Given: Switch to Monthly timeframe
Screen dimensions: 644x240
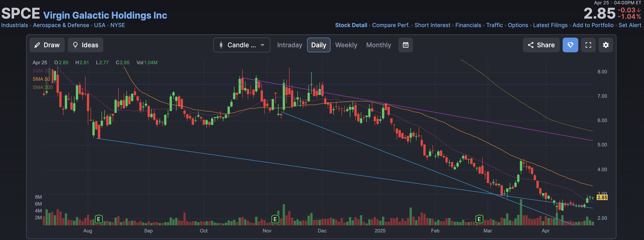Looking at the screenshot, I should click(379, 45).
